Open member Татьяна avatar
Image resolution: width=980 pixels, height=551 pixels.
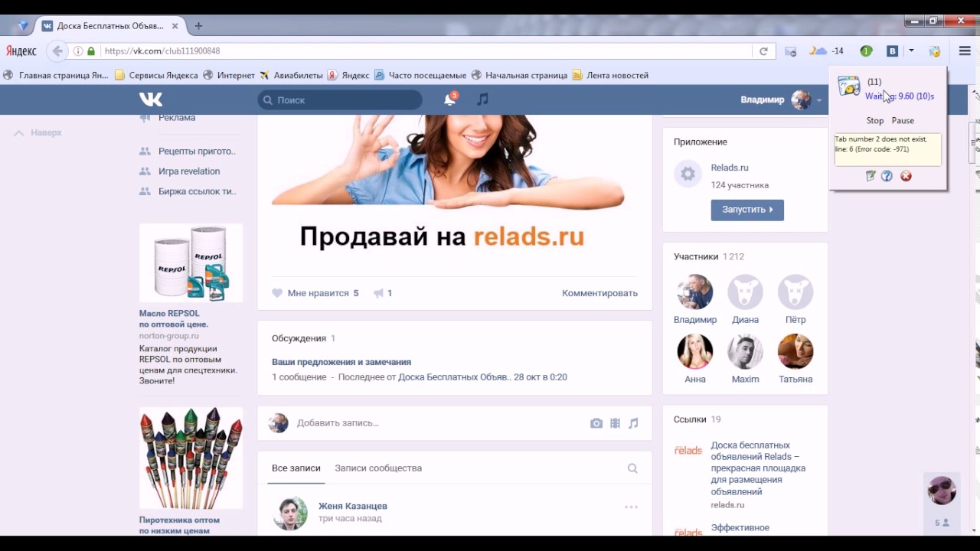pos(795,351)
